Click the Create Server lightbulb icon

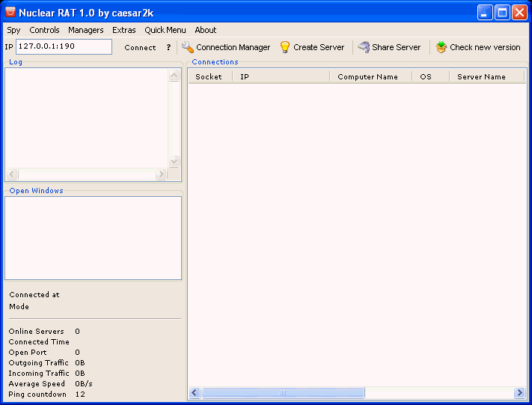[x=285, y=47]
